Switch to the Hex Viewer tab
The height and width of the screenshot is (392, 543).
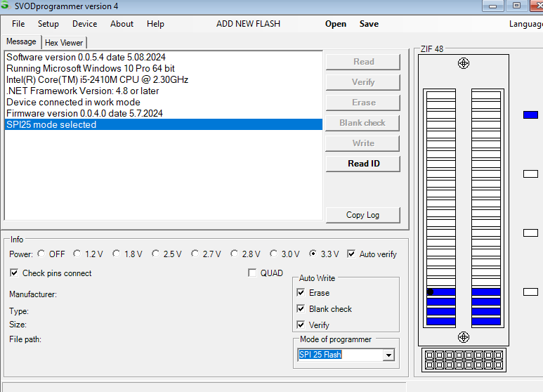(64, 43)
